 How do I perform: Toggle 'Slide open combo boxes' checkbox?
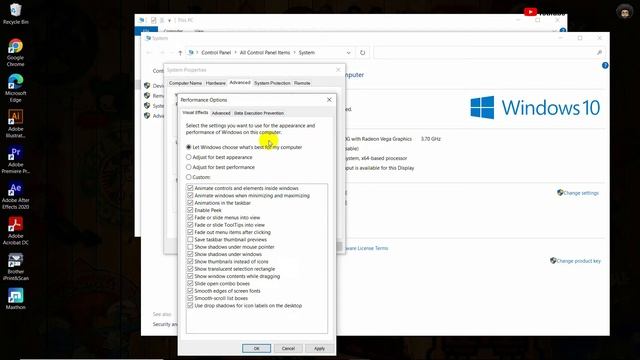pos(190,284)
